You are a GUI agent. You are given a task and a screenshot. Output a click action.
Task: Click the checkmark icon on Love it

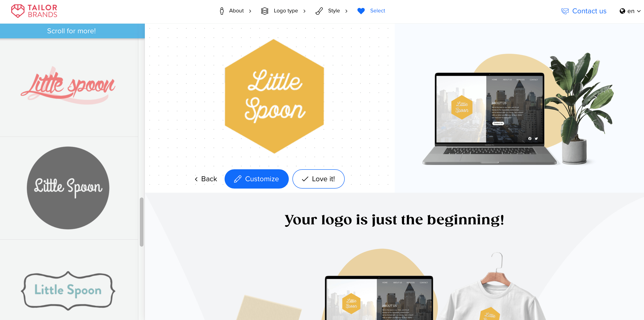305,178
